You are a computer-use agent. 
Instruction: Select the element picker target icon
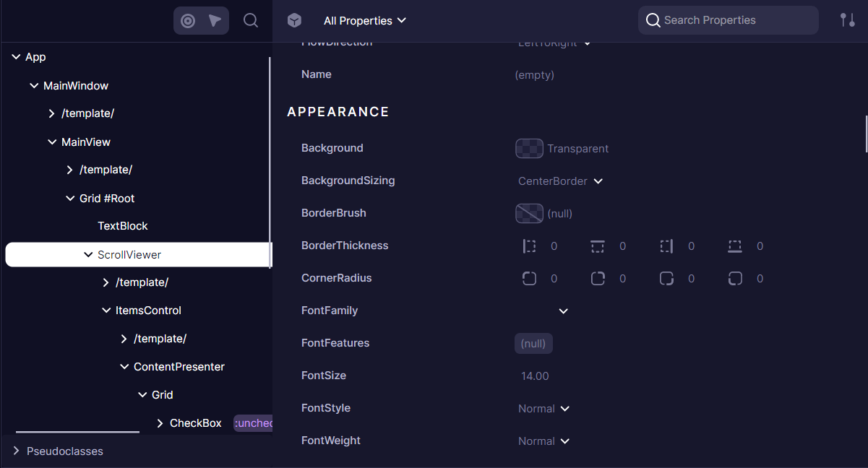189,20
